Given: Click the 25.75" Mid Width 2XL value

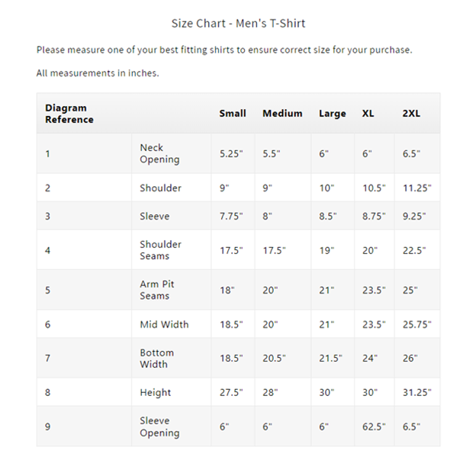Looking at the screenshot, I should pyautogui.click(x=416, y=324).
